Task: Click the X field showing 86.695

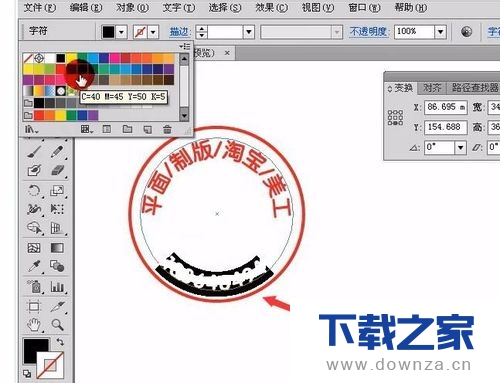Action: point(446,107)
